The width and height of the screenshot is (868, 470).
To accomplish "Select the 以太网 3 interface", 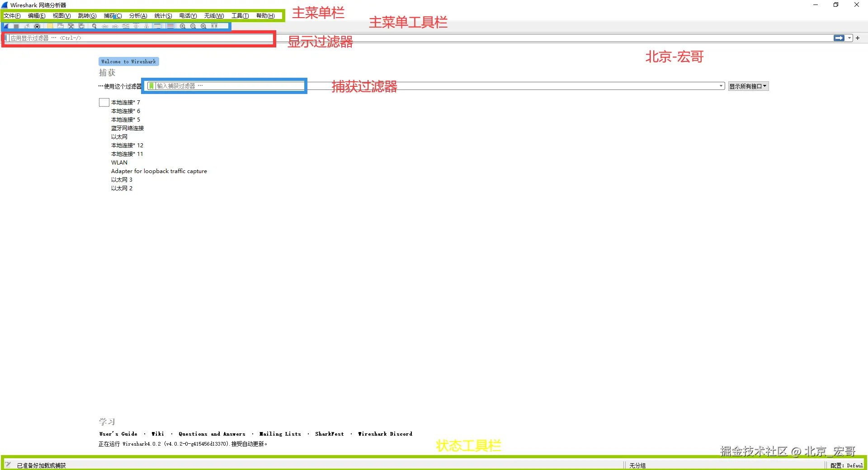I will 122,180.
